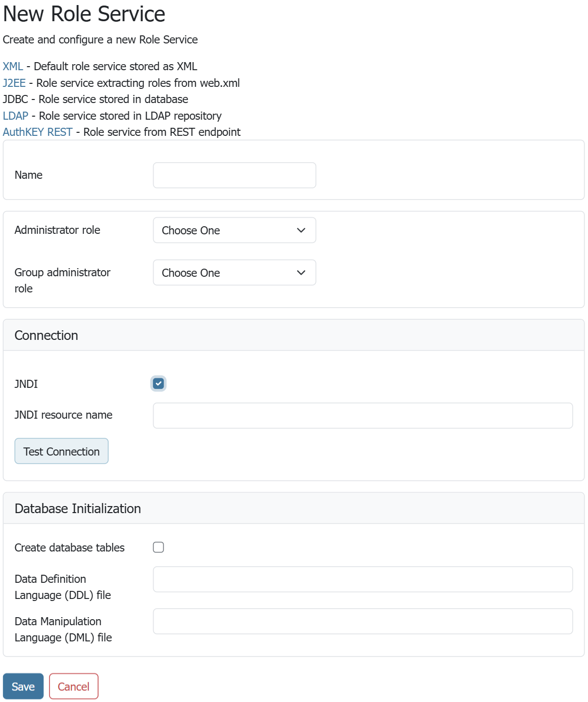Image resolution: width=588 pixels, height=702 pixels.
Task: Focus the JNDI resource name field
Action: pos(363,416)
